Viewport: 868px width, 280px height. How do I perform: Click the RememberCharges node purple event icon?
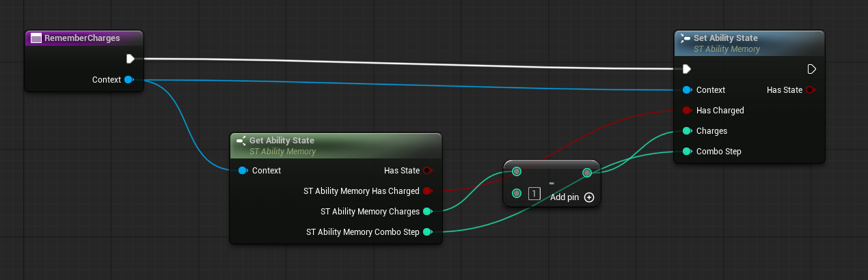pyautogui.click(x=36, y=38)
